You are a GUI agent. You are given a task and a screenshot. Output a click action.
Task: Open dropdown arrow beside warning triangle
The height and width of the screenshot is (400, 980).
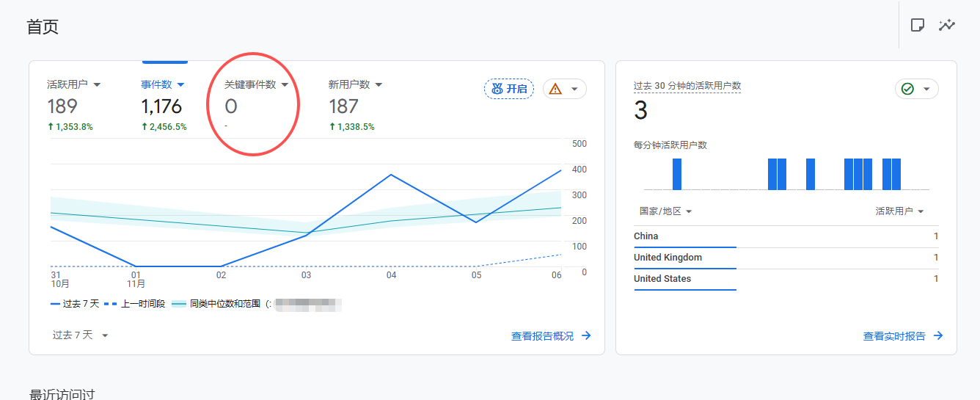pos(574,89)
